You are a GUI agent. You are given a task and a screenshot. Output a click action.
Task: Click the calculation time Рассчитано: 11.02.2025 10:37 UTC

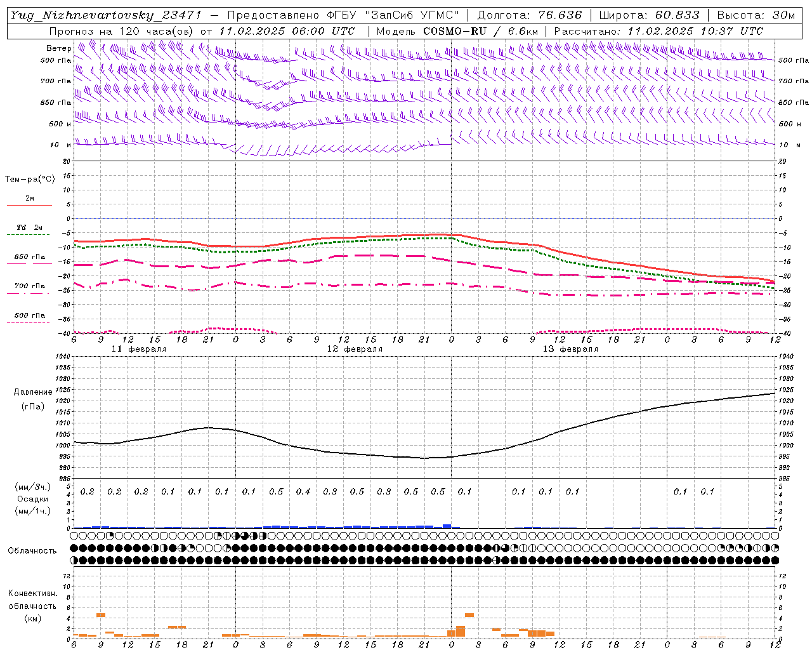(x=658, y=31)
